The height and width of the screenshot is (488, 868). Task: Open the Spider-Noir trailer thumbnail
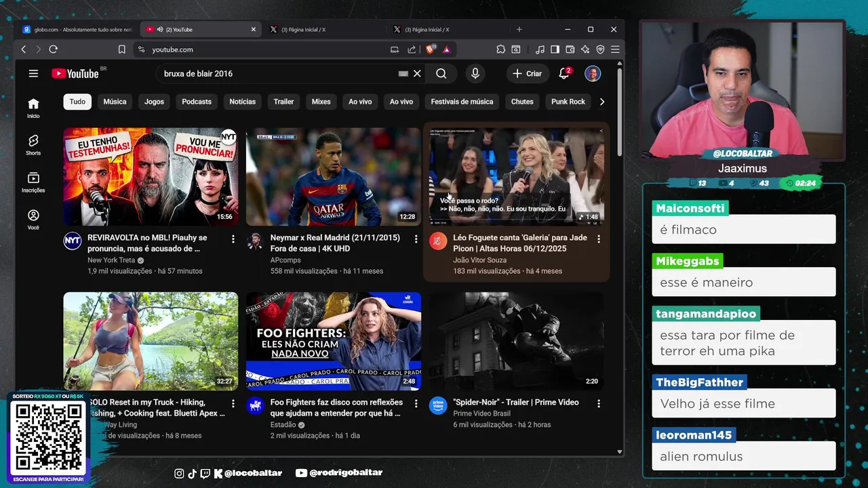516,341
